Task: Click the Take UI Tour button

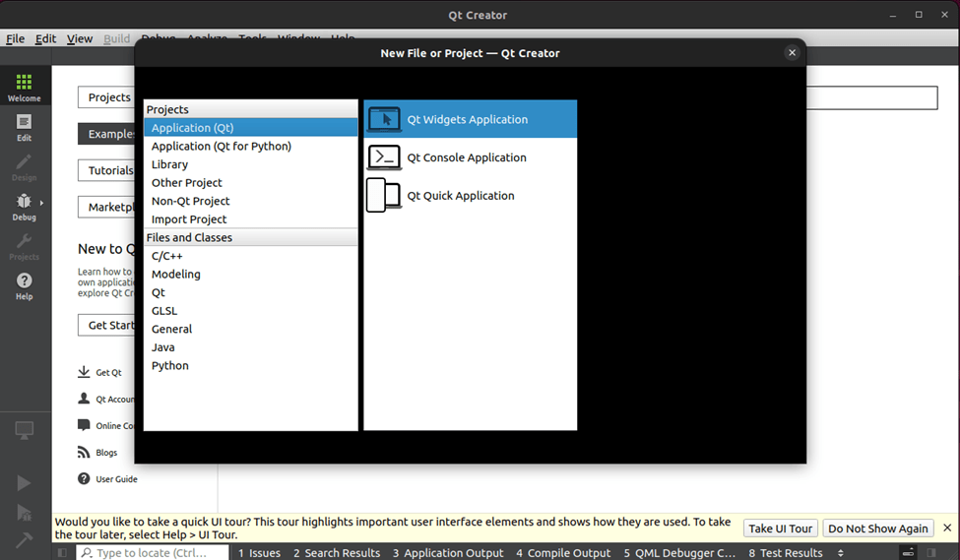Action: [x=780, y=529]
